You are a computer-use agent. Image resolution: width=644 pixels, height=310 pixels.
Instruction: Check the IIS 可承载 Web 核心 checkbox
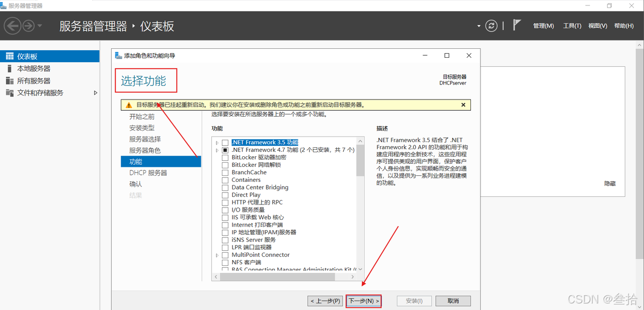point(225,218)
